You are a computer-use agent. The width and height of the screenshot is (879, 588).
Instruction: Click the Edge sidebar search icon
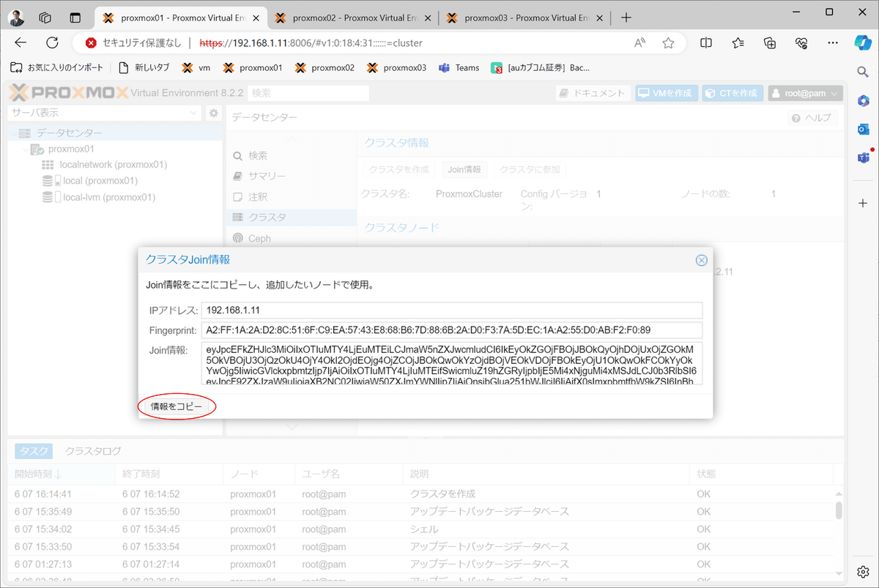863,71
